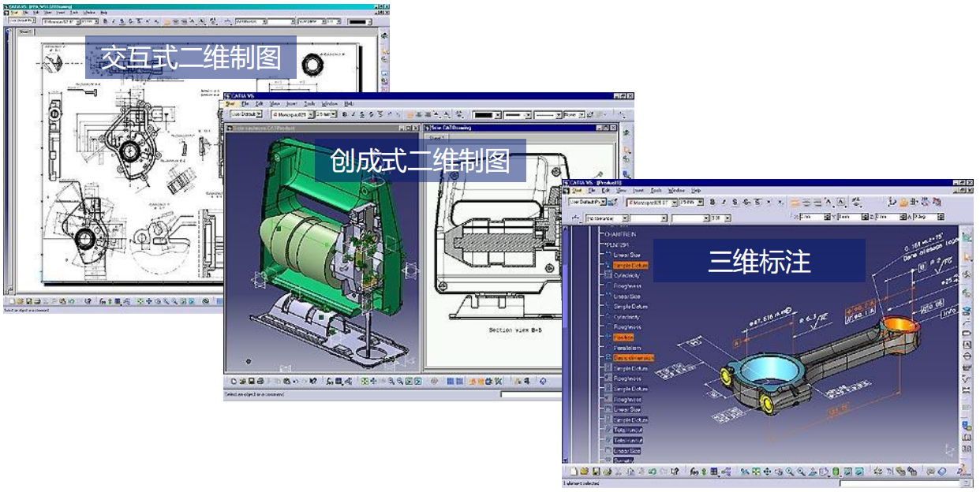Click the X coordinate field in connecting rod window

(814, 218)
